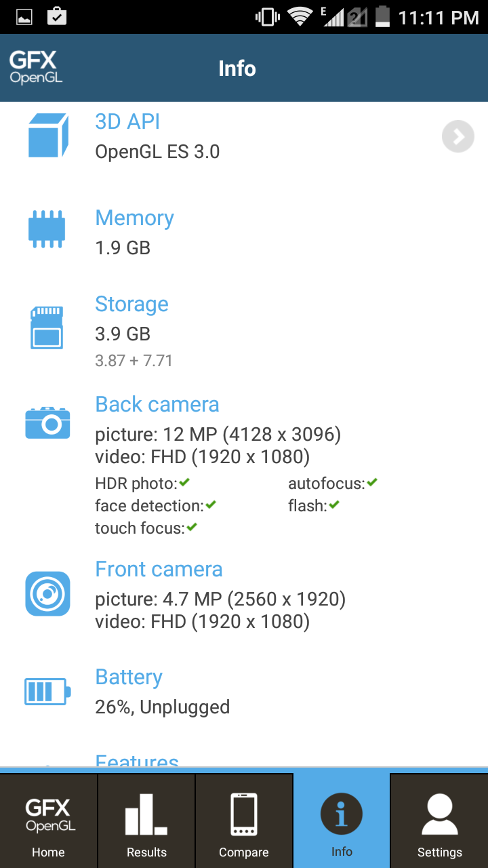Screen dimensions: 488x868
Task: Open the Home tab
Action: [49, 821]
